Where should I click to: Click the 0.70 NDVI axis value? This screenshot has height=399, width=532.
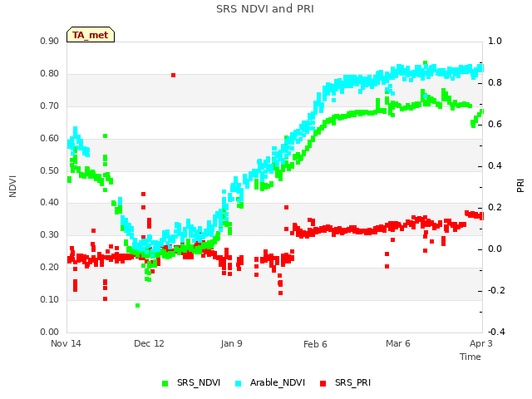pyautogui.click(x=50, y=106)
